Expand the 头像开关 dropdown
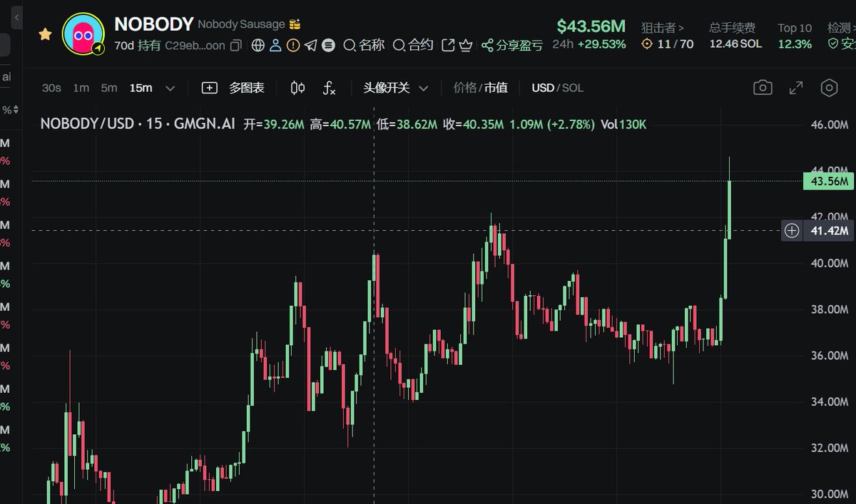 tap(396, 88)
